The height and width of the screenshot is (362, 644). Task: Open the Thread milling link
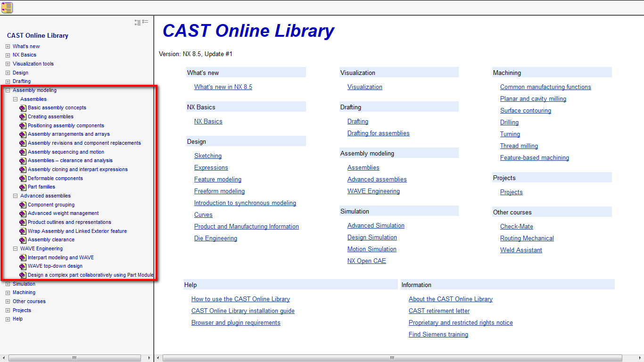point(519,146)
